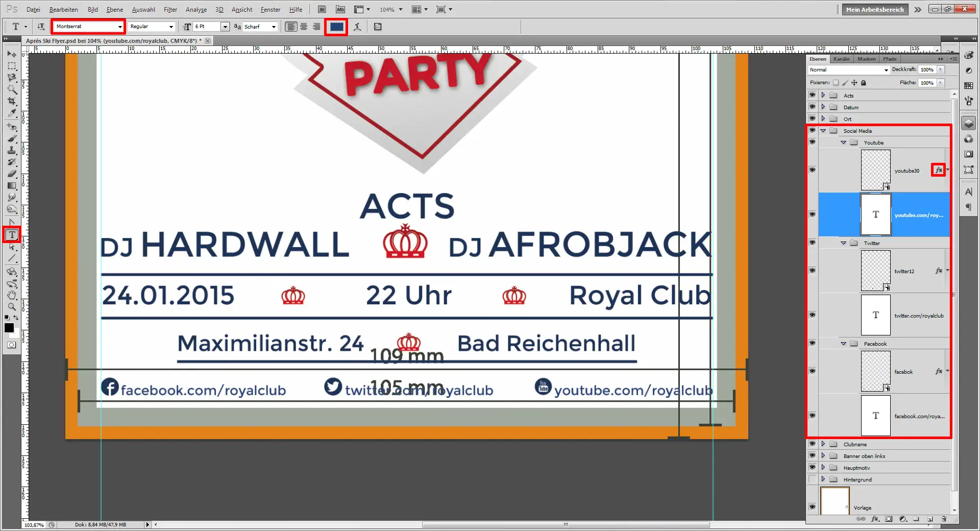The height and width of the screenshot is (531, 980).
Task: Hide the Acts layer group
Action: point(812,95)
